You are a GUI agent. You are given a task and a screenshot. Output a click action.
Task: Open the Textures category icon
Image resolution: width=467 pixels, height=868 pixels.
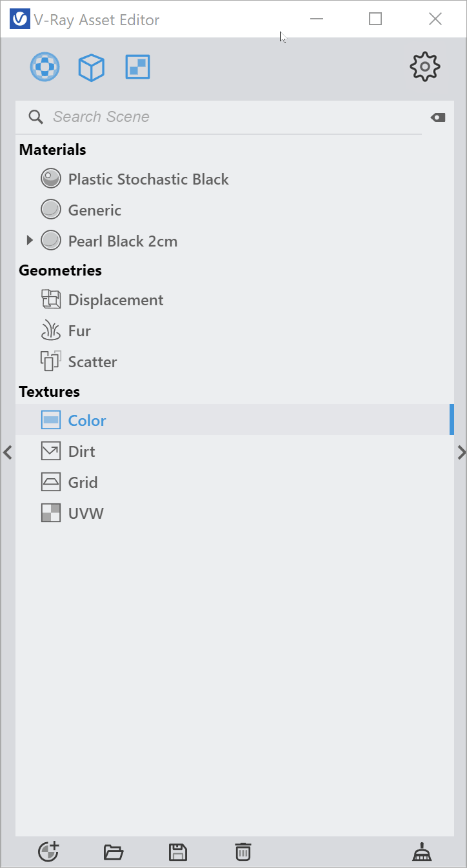[x=138, y=67]
